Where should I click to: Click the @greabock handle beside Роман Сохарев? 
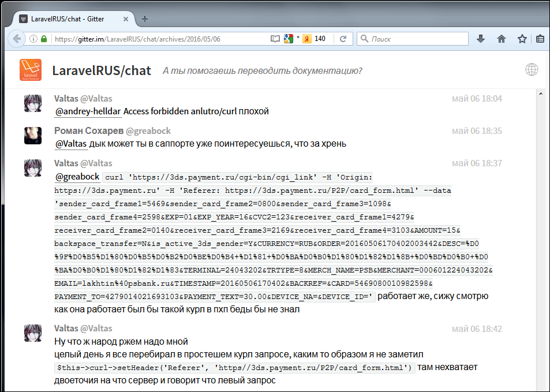click(x=148, y=130)
